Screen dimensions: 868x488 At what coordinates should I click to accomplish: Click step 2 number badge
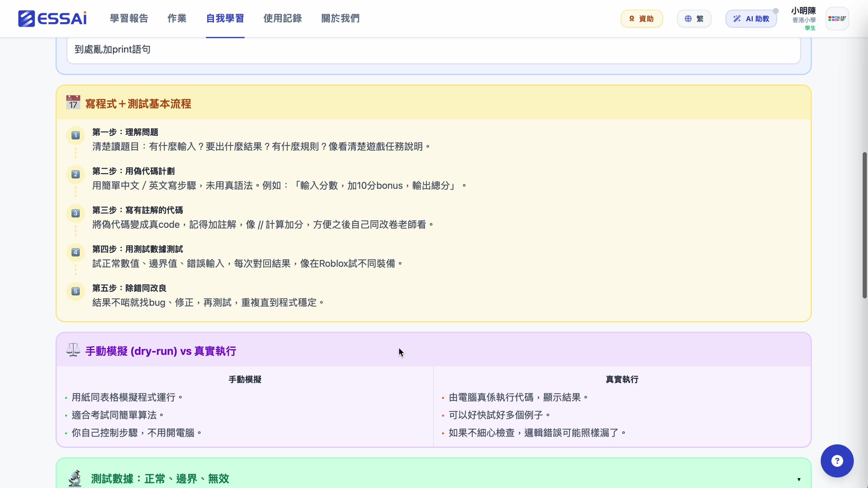tap(75, 174)
